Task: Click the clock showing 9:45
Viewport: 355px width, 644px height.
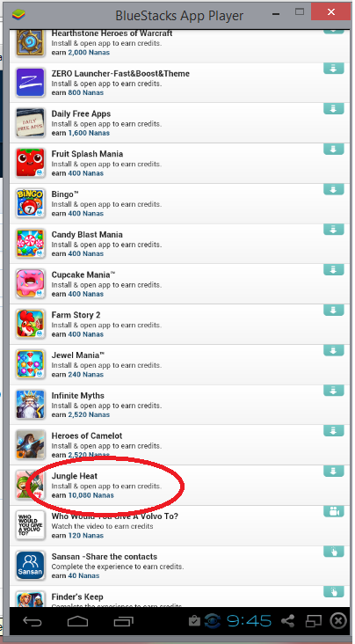Action: point(249,621)
